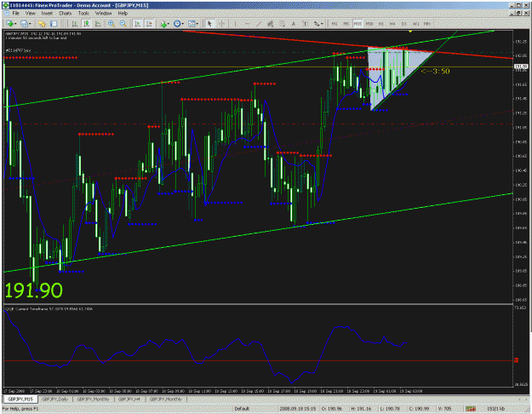Click the chart system menu icon beside File
This screenshot has height=414, width=532.
coord(7,14)
